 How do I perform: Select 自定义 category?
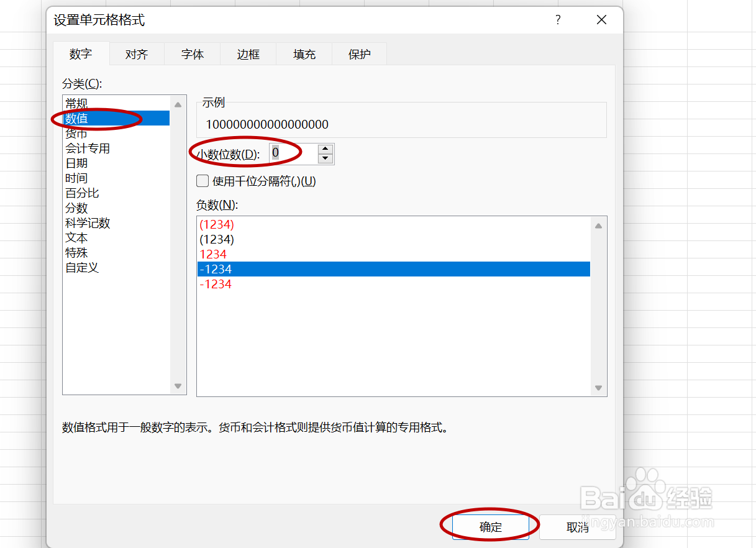[x=116, y=267]
